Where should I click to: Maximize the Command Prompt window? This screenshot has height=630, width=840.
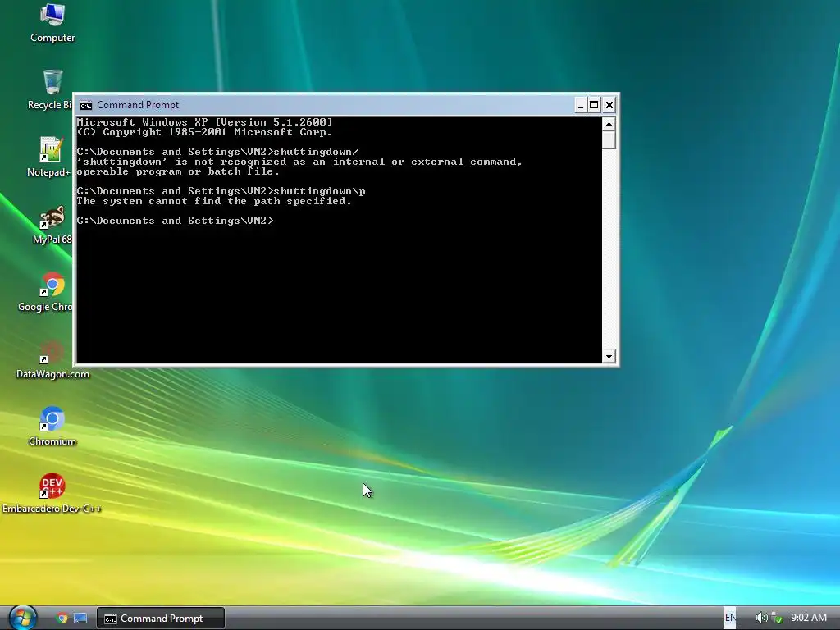point(594,105)
